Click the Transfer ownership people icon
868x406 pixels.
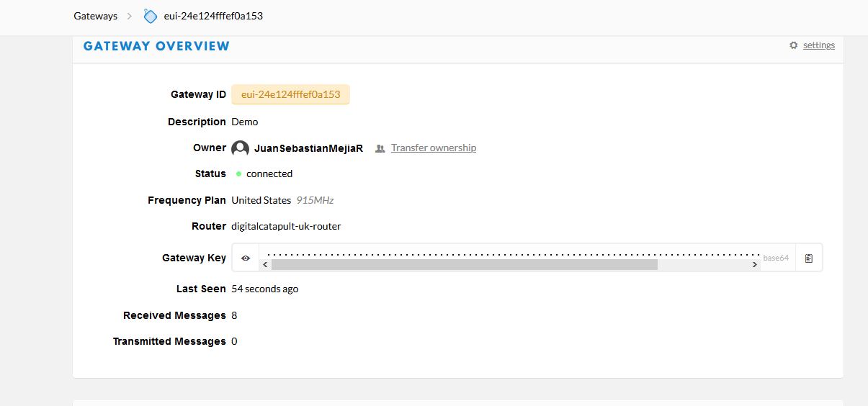(380, 148)
